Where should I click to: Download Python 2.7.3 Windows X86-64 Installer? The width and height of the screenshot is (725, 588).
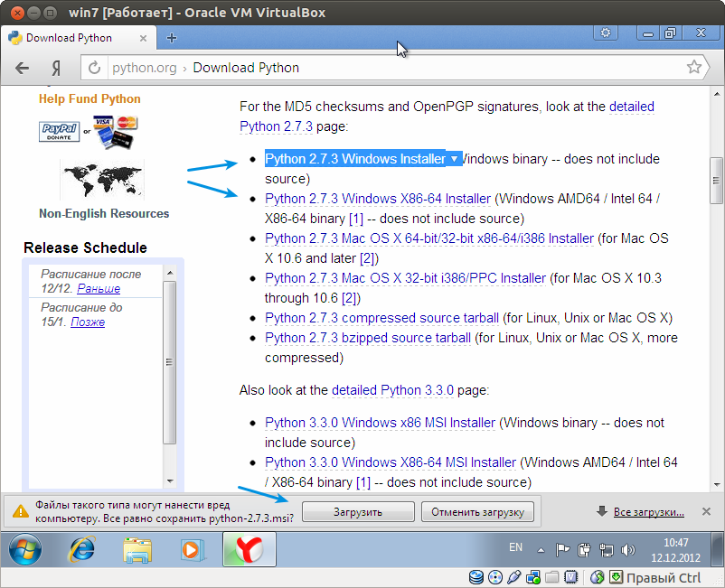[x=378, y=199]
